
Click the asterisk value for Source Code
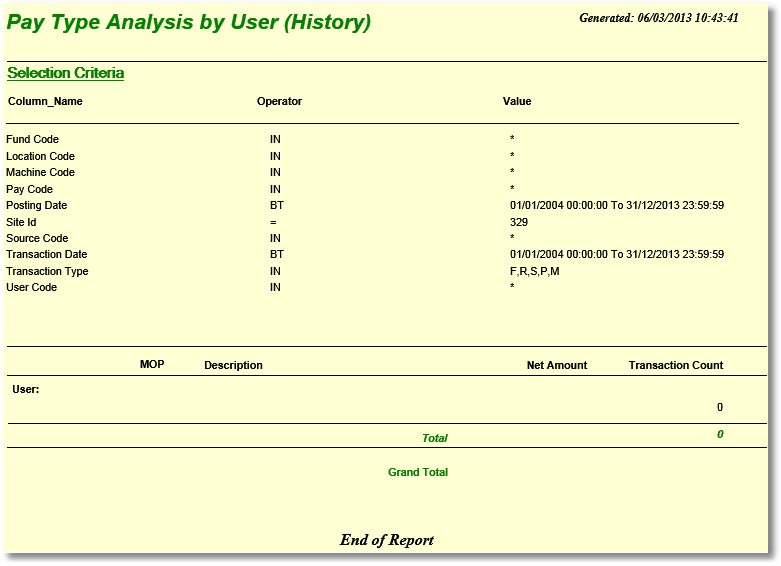tap(512, 236)
